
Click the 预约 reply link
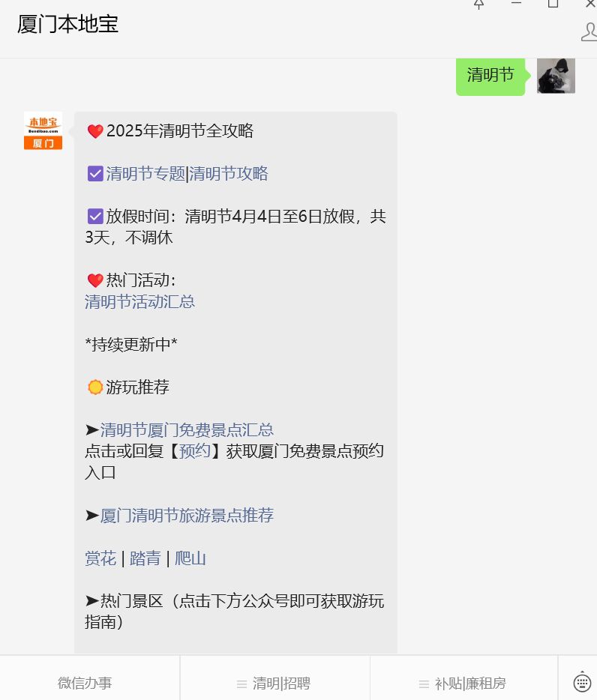tap(194, 451)
